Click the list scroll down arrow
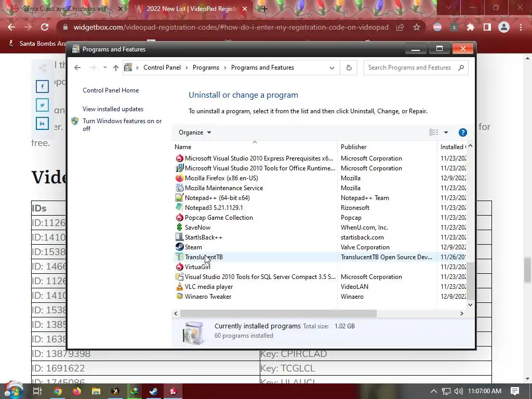The height and width of the screenshot is (399, 532). point(470,304)
